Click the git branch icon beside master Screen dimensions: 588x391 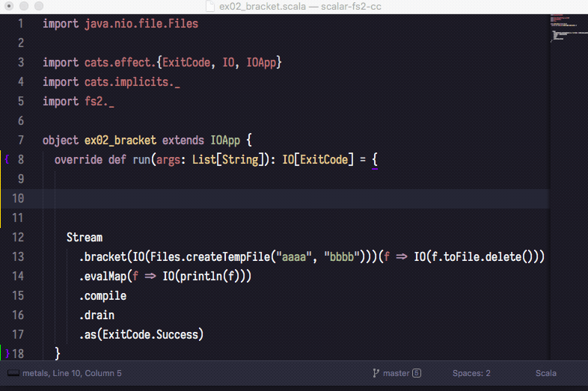coord(376,373)
